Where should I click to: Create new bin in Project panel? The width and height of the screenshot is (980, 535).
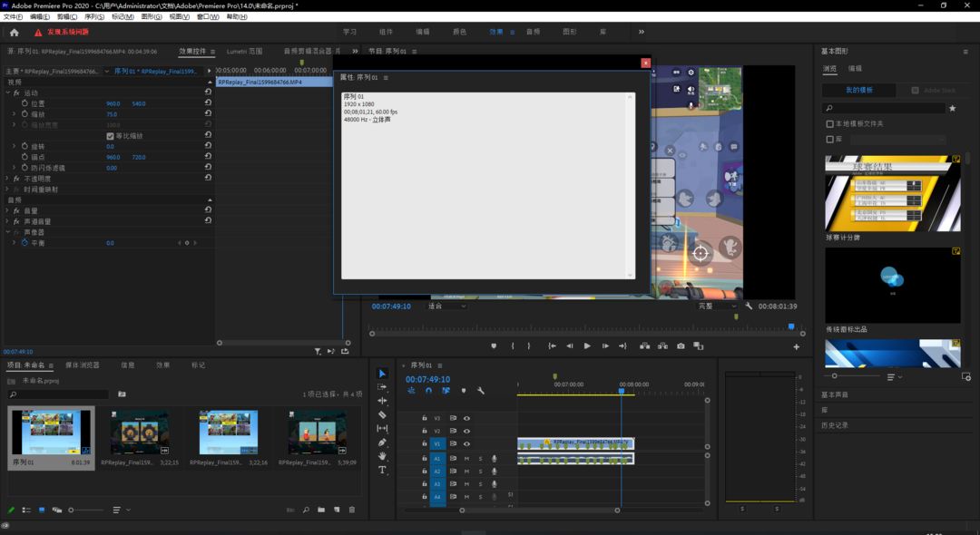pos(320,510)
